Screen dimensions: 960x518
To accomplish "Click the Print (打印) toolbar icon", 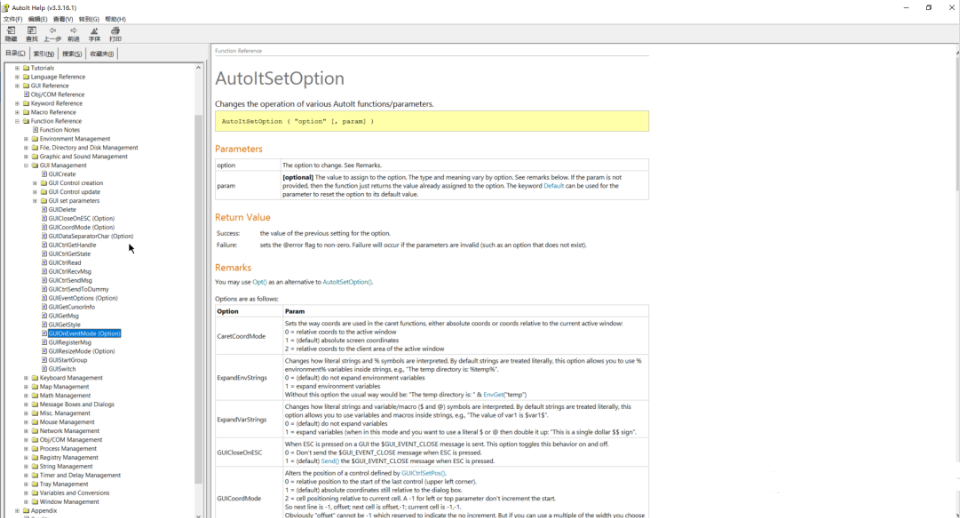I will coord(115,34).
